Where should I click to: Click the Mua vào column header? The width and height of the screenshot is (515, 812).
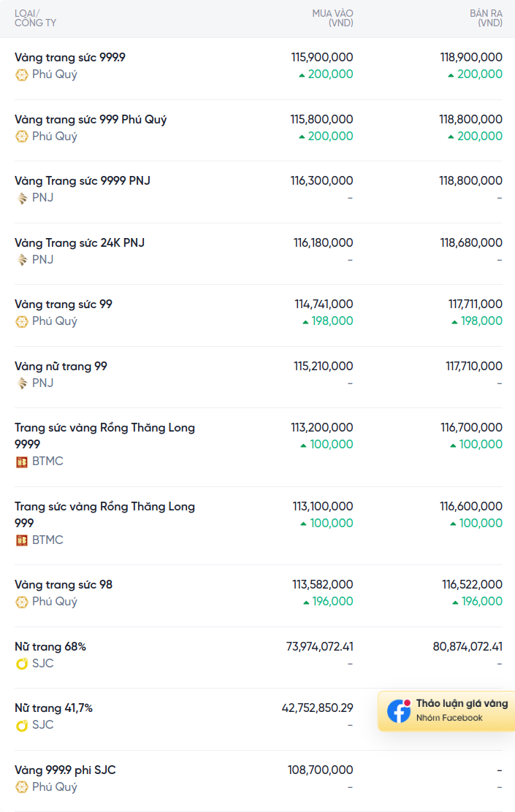[x=332, y=18]
